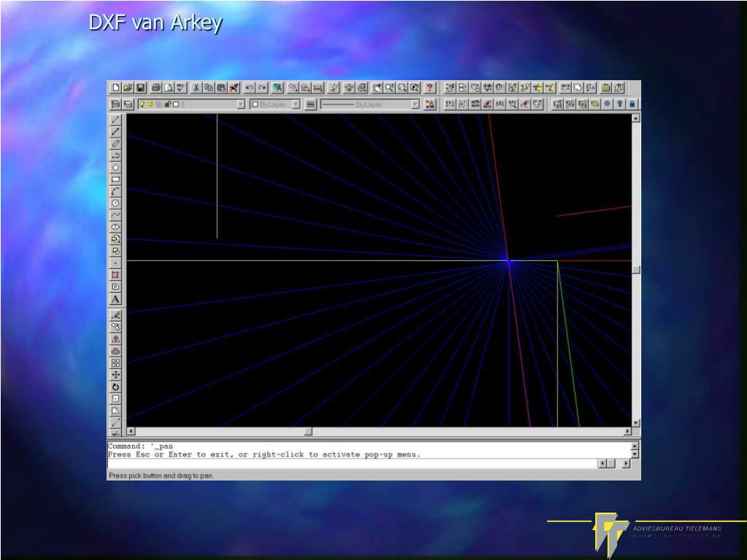Select the Construction Line tool

coord(115,131)
